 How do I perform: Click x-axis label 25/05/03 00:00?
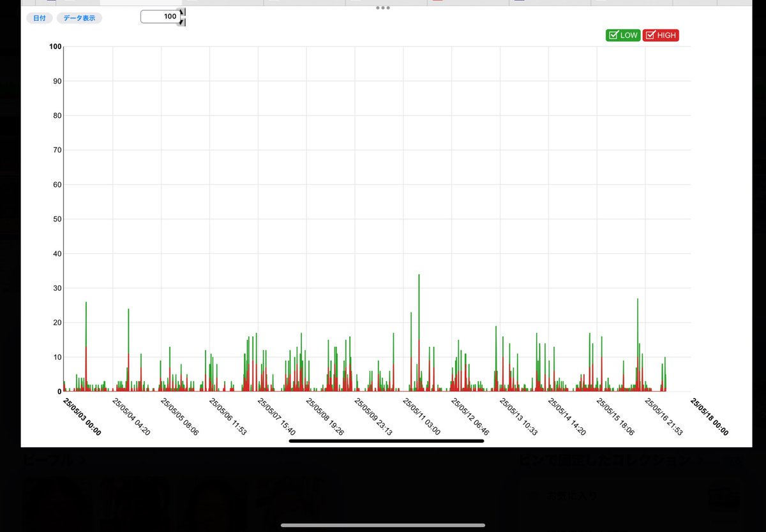click(81, 417)
